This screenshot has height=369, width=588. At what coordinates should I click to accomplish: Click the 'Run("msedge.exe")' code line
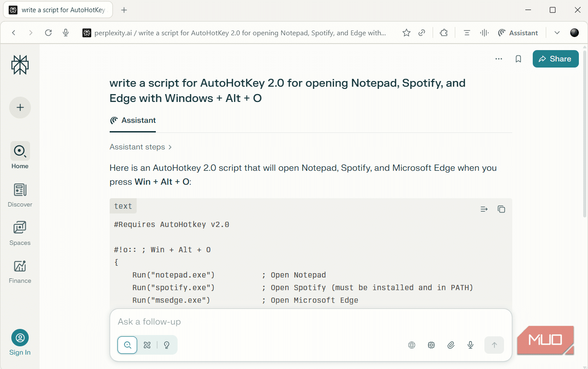171,300
